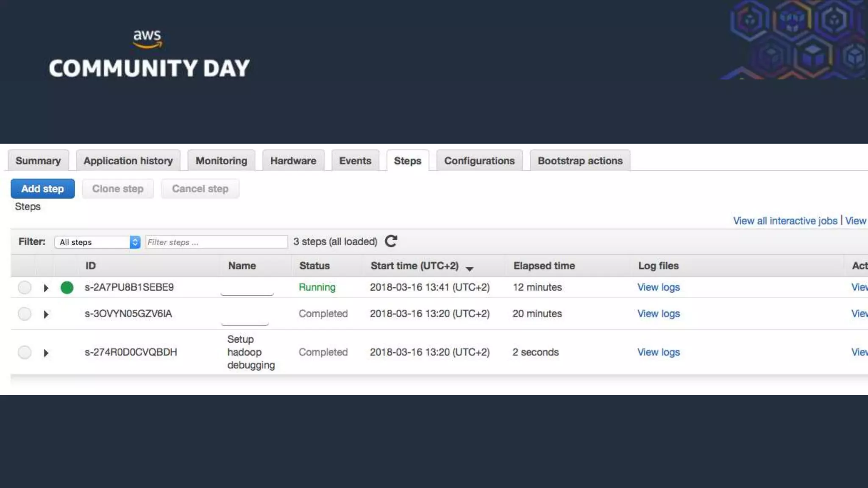This screenshot has height=488, width=868.
Task: Focus the Filter steps text field
Action: click(216, 242)
